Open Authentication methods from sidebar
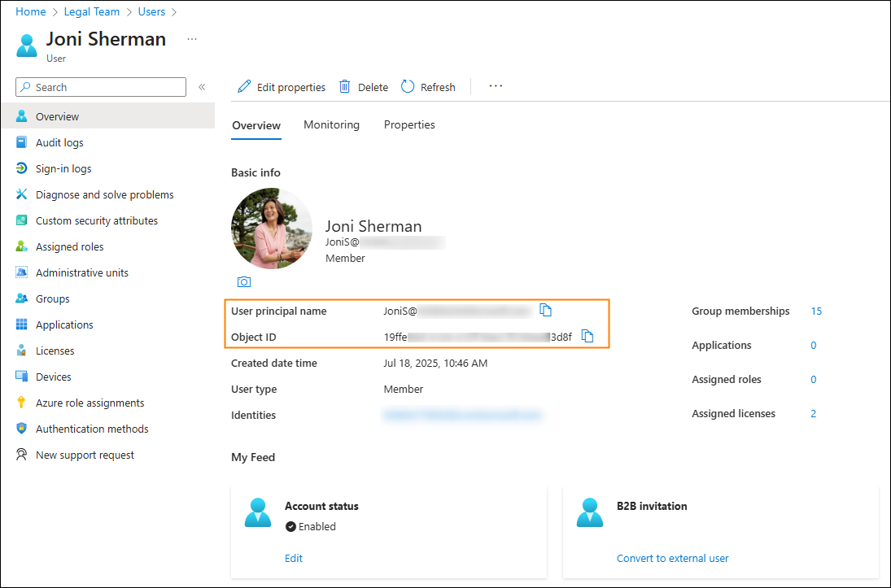The image size is (891, 588). [x=91, y=429]
